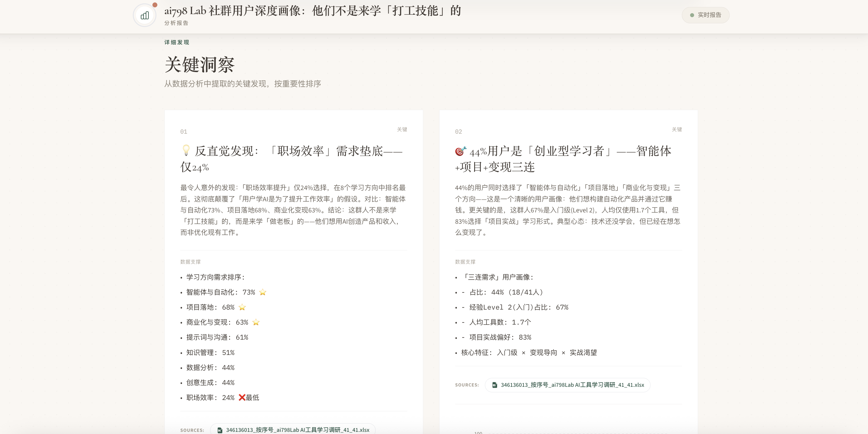Image resolution: width=868 pixels, height=434 pixels.
Task: Click 知识管理: 51% list item
Action: tap(210, 352)
